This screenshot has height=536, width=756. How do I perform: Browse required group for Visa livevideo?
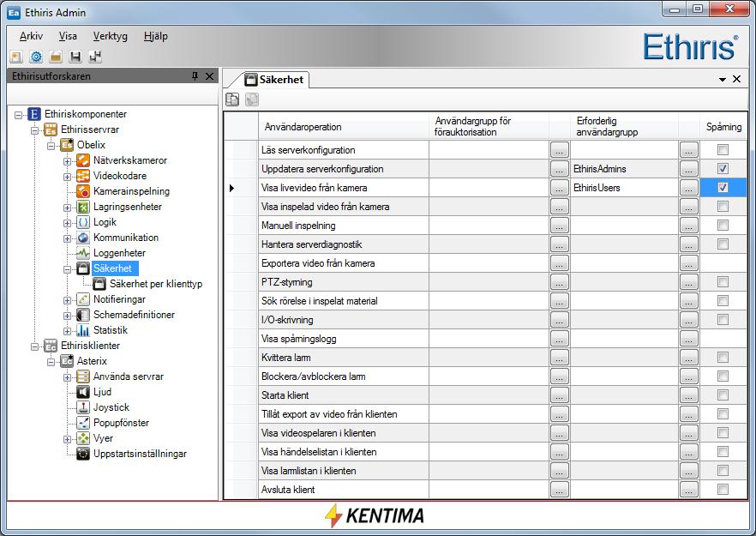coord(689,188)
